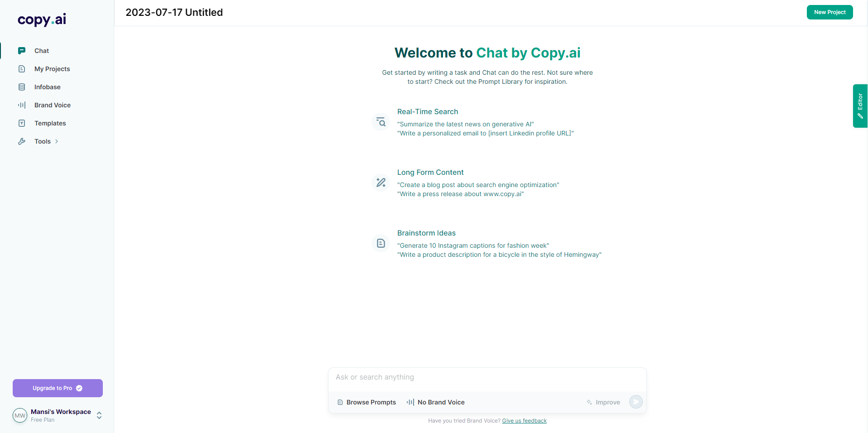
Task: Click the New Project button
Action: [829, 12]
